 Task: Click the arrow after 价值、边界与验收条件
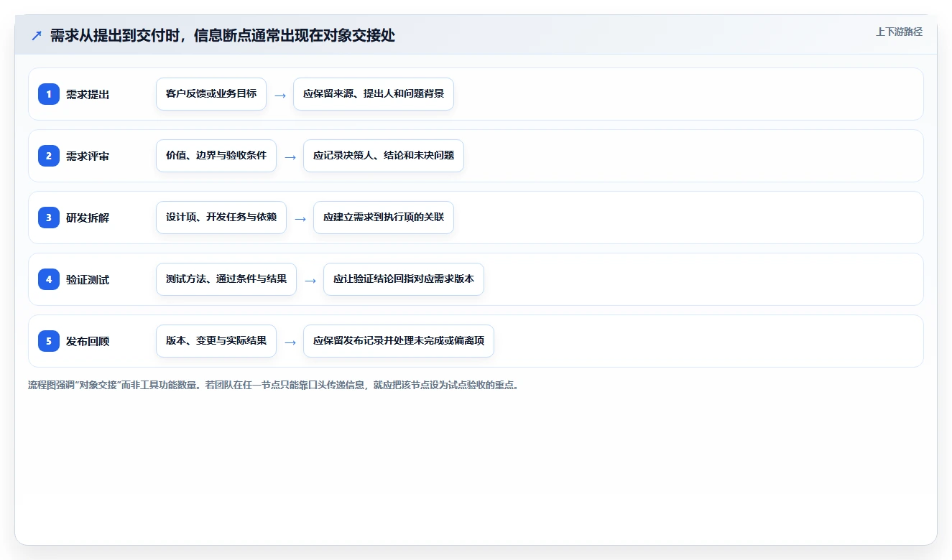(x=290, y=157)
